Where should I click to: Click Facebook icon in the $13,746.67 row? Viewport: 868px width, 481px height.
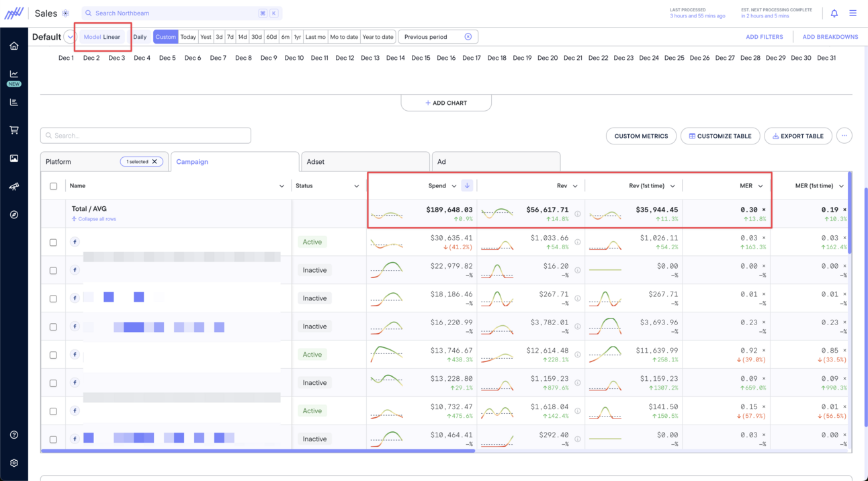click(x=75, y=355)
